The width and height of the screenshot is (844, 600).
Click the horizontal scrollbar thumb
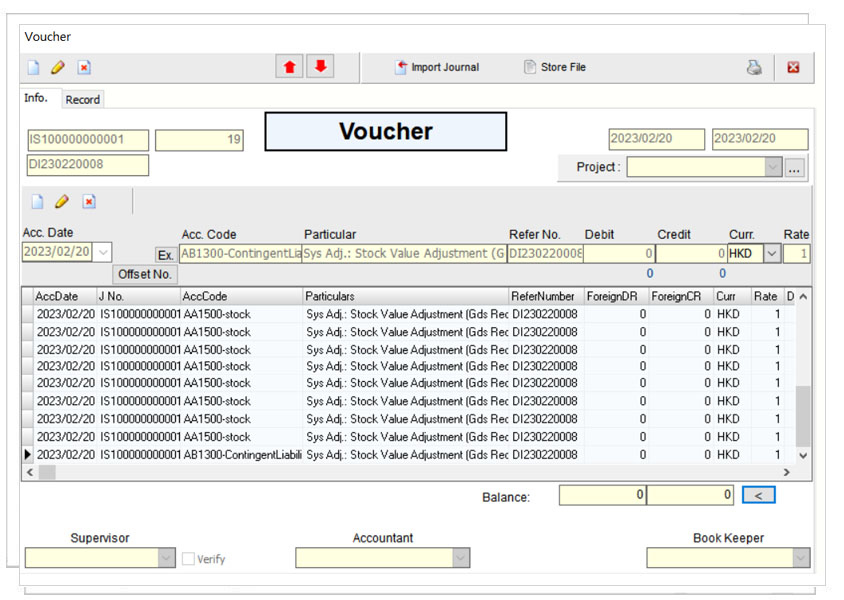(x=47, y=472)
